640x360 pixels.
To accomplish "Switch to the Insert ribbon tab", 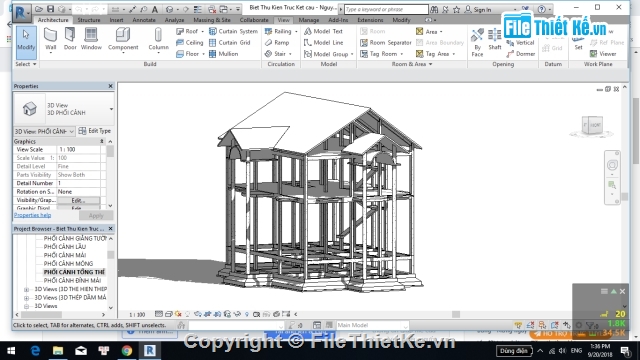I will click(116, 20).
